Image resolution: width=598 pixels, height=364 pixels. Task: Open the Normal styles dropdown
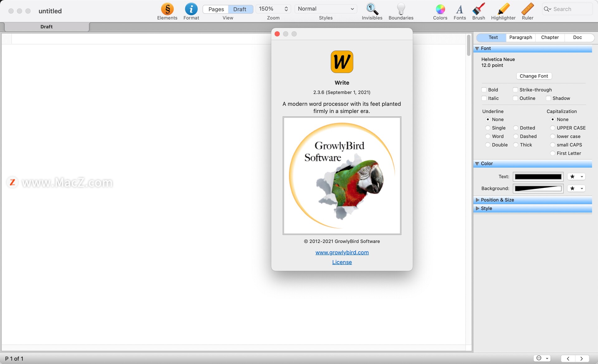pyautogui.click(x=326, y=9)
